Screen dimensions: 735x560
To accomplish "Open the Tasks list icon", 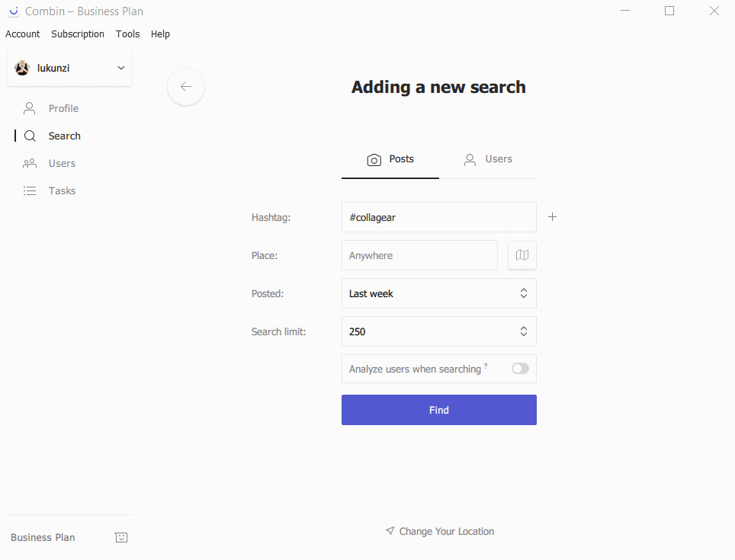I will (29, 190).
